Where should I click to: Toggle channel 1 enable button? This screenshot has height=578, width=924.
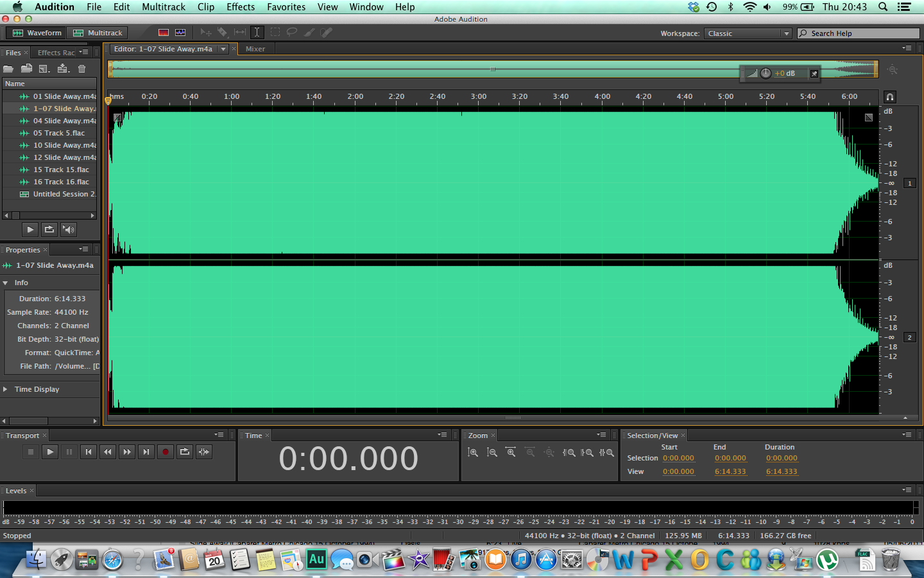pyautogui.click(x=909, y=184)
